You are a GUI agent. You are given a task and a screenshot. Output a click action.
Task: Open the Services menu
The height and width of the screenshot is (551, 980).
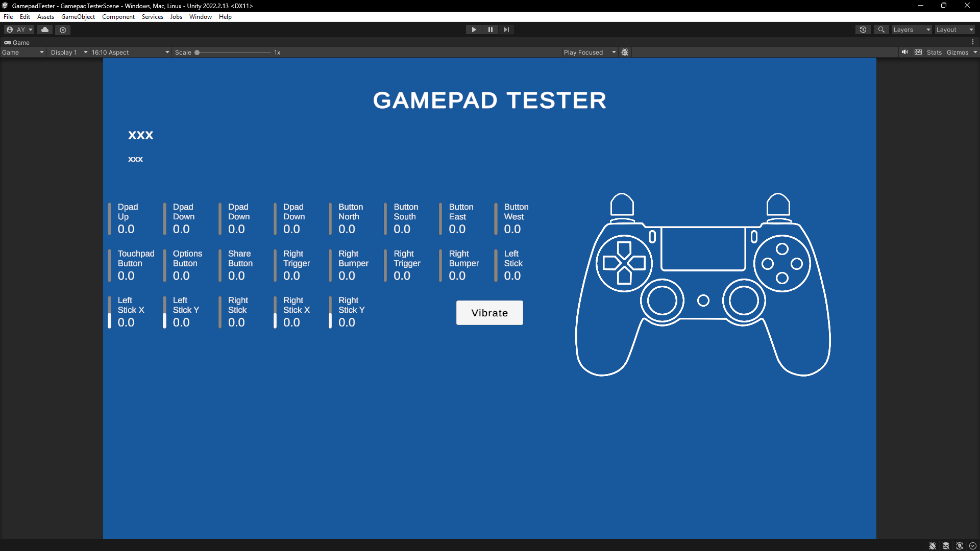(x=153, y=17)
